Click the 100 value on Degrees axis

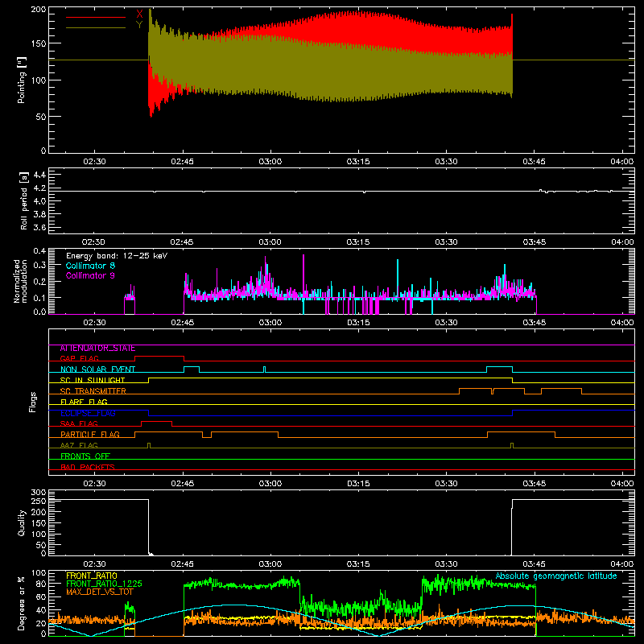[39, 573]
